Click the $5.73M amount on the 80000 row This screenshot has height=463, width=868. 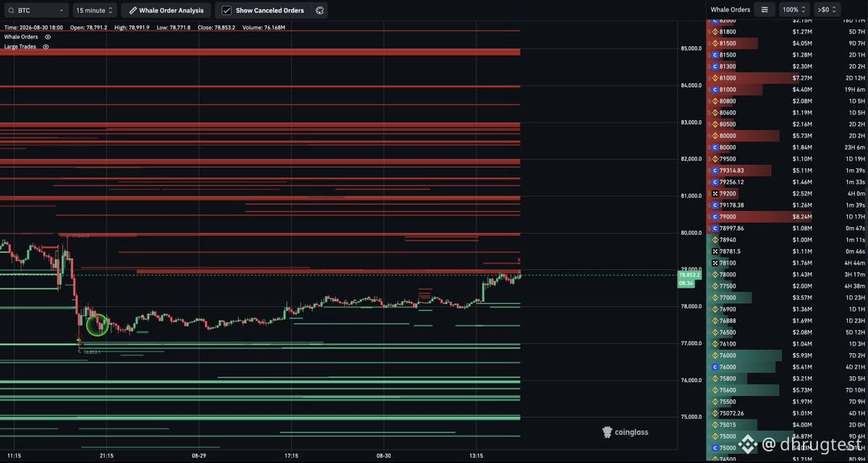tap(802, 136)
